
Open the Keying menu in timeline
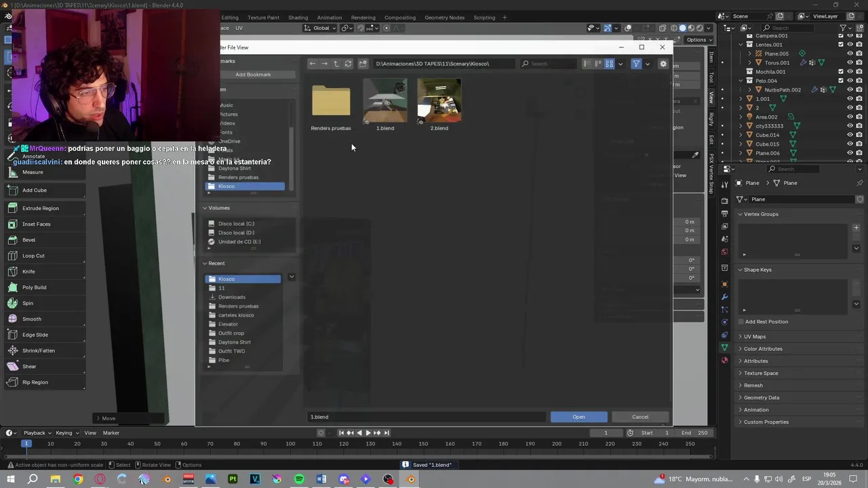66,433
